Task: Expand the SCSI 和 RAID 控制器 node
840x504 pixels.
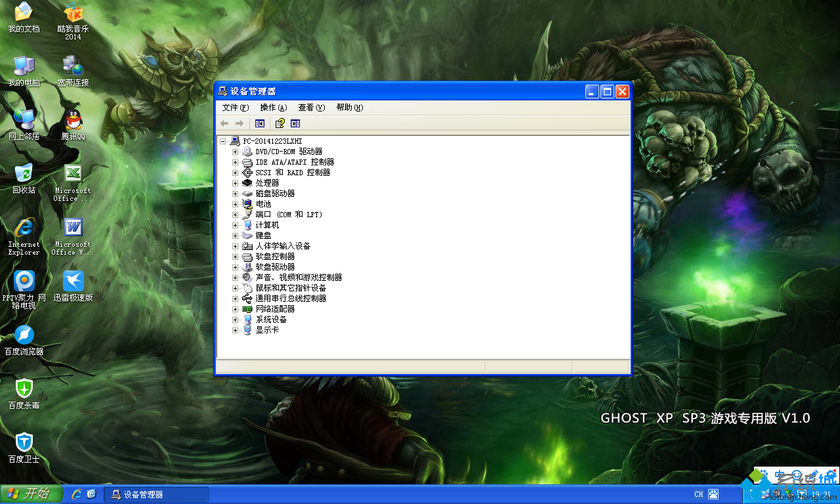Action: coord(236,173)
